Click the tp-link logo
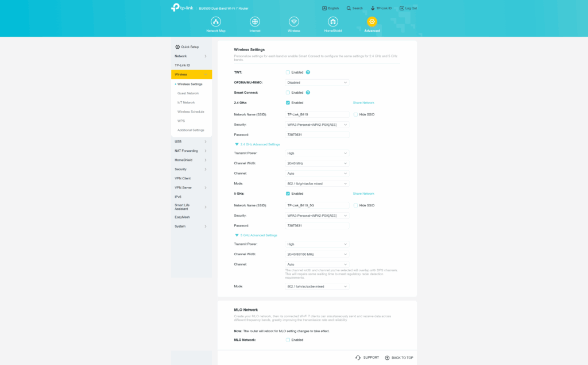Image resolution: width=588 pixels, height=365 pixels. (x=182, y=7)
